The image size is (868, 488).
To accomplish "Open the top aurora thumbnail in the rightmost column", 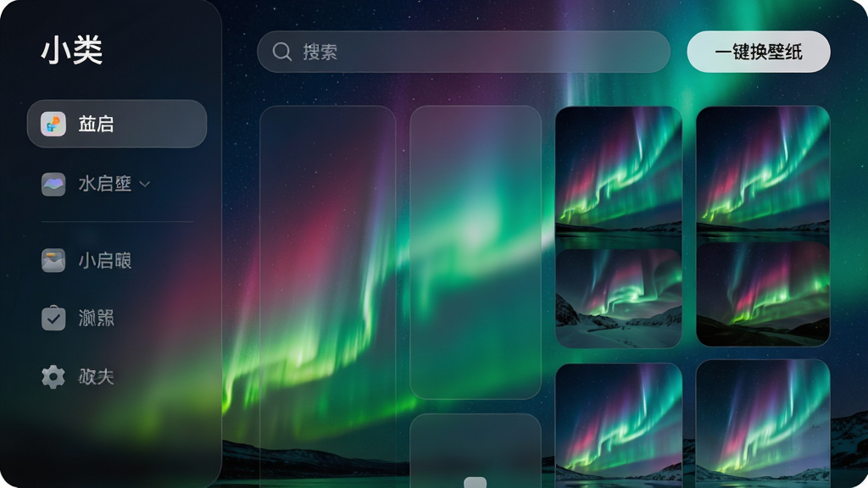I will pos(763,173).
